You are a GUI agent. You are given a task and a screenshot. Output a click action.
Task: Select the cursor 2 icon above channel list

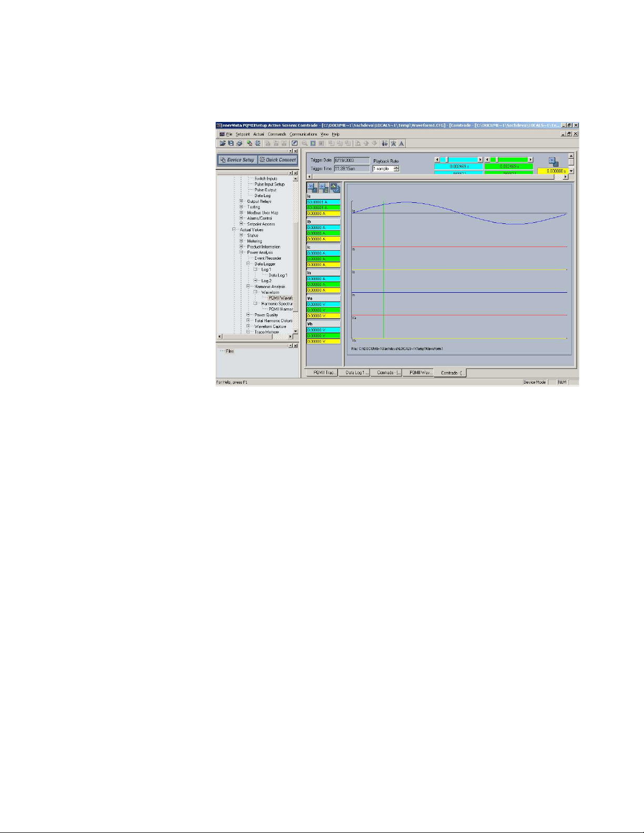coord(323,188)
